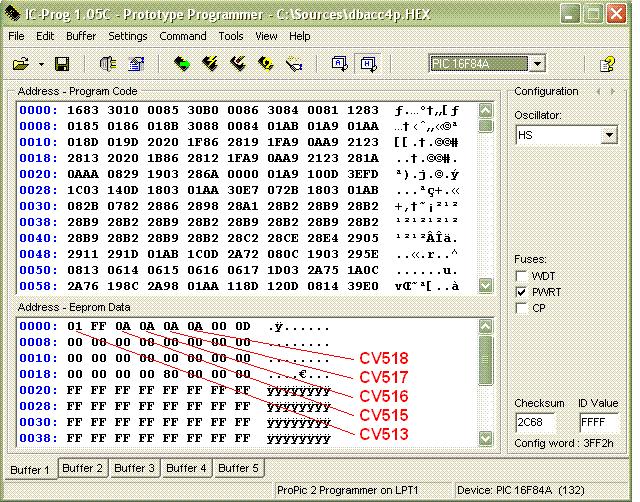Erase all chip icon

click(x=266, y=64)
